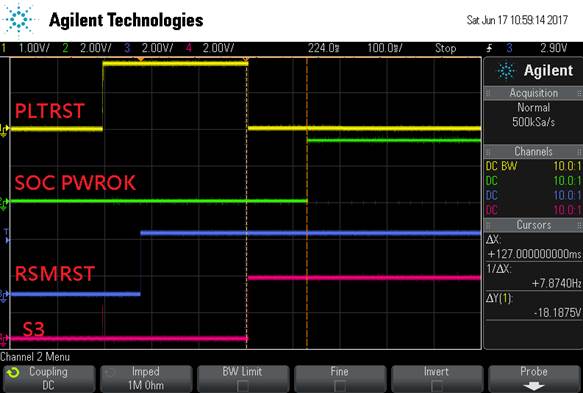Select the channel 4 pink ground marker
583x393 pixels.
4,339
